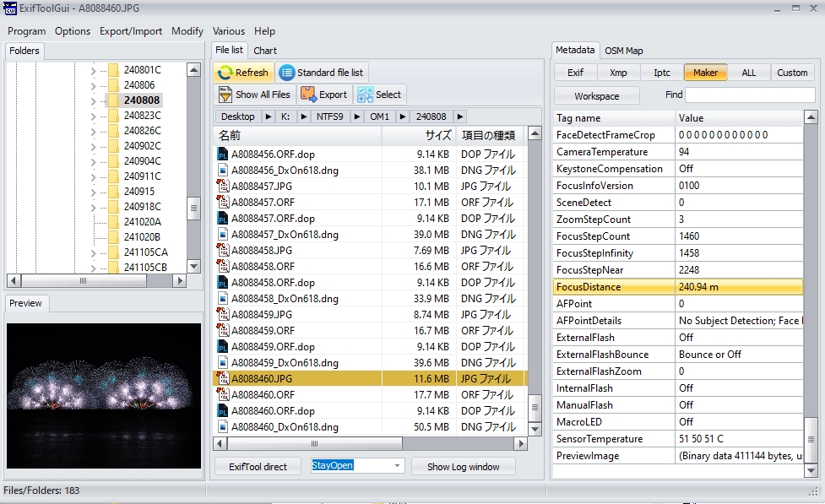Open the StayOpen combo box dropdown
Viewport: 825px width, 504px height.
point(397,466)
